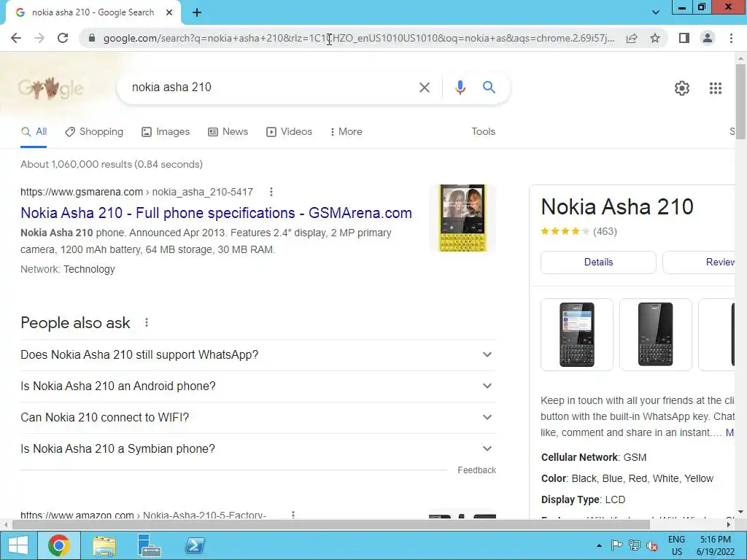The image size is (747, 560).
Task: Open the first black Nokia phone image
Action: tap(577, 334)
